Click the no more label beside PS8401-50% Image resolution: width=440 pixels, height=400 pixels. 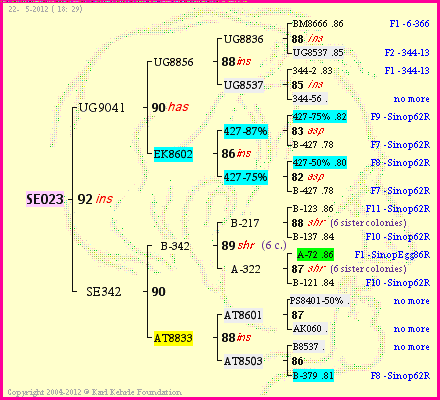tap(412, 301)
